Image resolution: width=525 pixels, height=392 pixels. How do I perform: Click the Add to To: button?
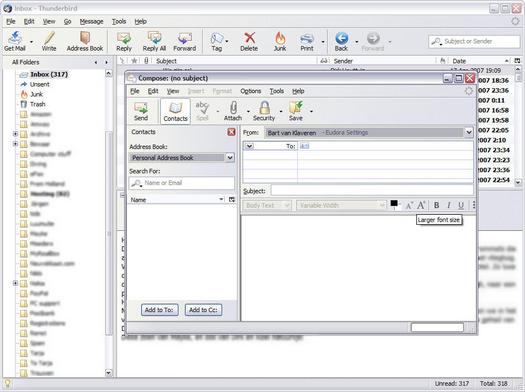pyautogui.click(x=159, y=310)
